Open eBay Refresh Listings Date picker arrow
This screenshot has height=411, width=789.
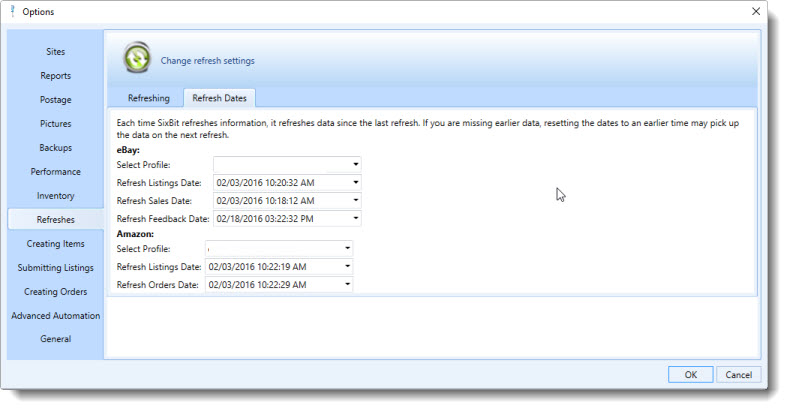pyautogui.click(x=355, y=182)
